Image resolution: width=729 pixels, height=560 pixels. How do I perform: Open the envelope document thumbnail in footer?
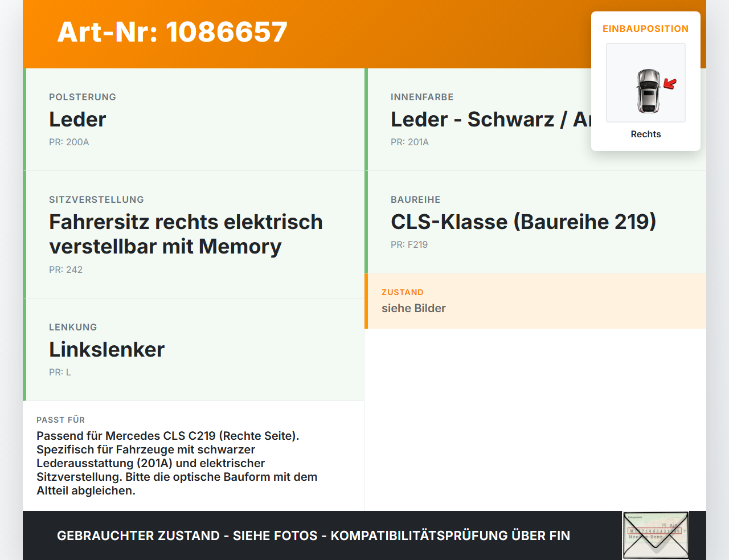[656, 536]
